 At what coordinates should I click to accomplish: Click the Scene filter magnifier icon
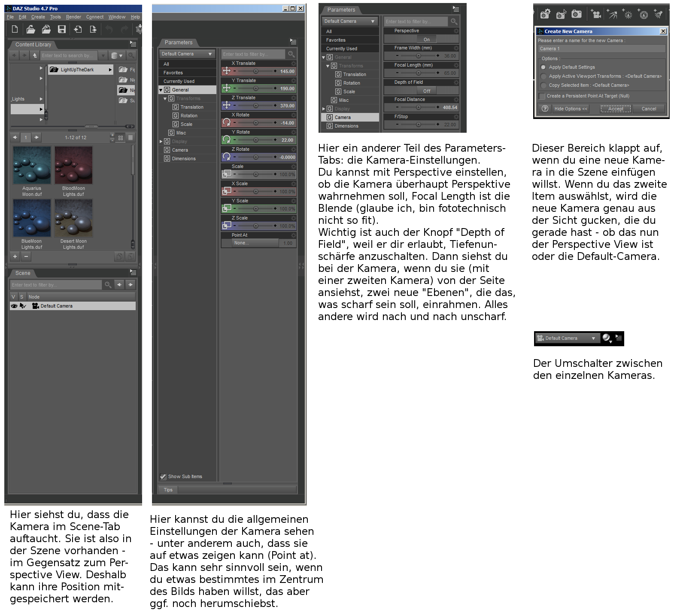pos(108,285)
